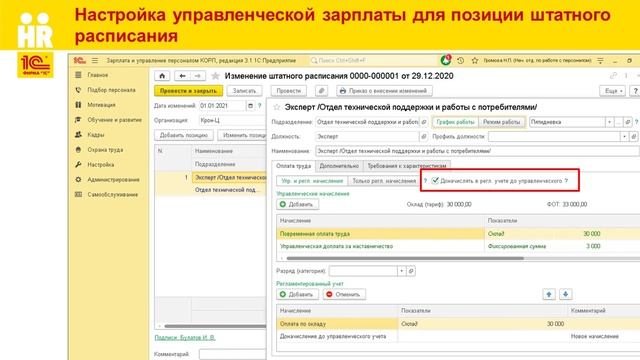The width and height of the screenshot is (640, 360).
Task: Click the Наименование text field
Action: coord(477,151)
